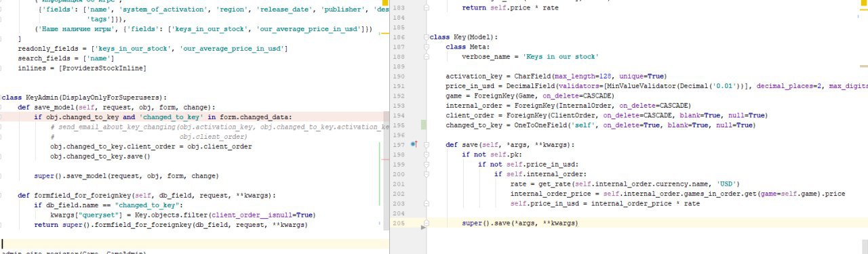868x254 pixels.
Task: Click the 'def formfield_for_foreignkey' definition in left pane
Action: pyautogui.click(x=146, y=195)
